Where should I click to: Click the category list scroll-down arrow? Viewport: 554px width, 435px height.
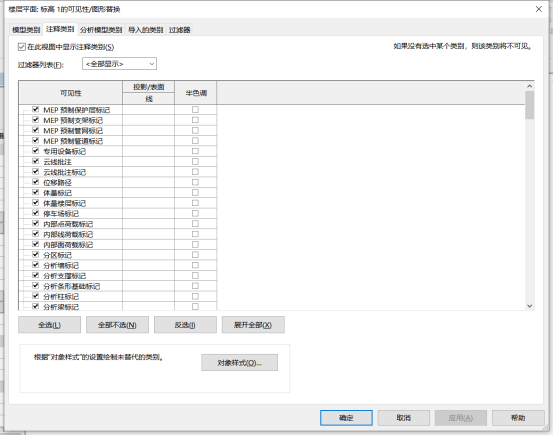point(529,306)
